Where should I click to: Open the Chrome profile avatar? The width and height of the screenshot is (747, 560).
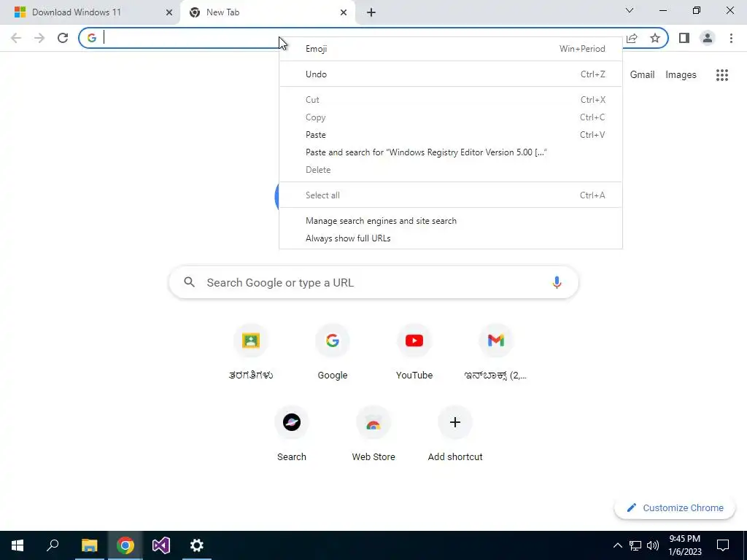tap(708, 38)
